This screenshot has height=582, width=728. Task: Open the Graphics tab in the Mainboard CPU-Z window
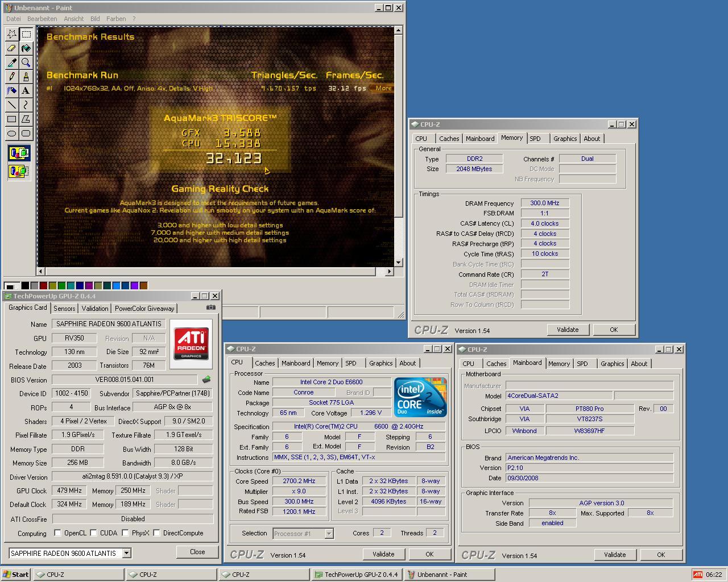point(612,364)
